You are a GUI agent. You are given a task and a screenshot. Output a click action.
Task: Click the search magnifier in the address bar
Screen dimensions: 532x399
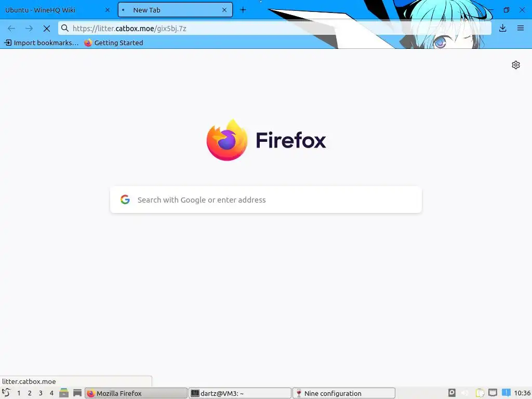[65, 28]
